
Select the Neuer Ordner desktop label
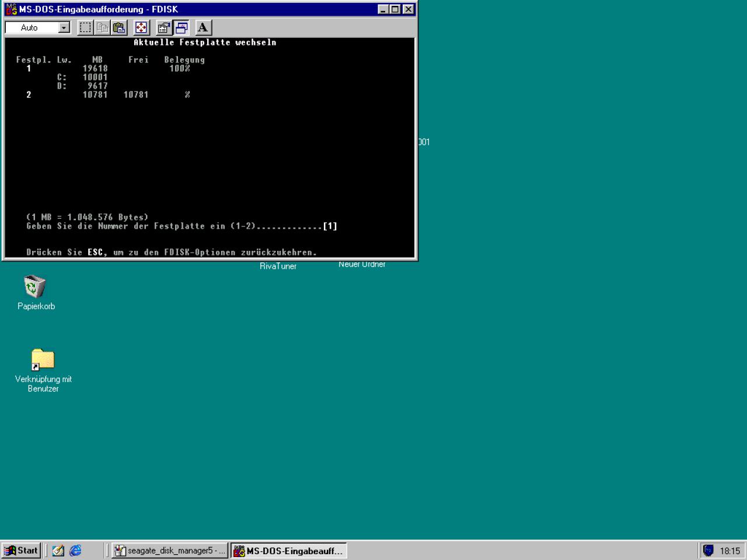coord(362,264)
